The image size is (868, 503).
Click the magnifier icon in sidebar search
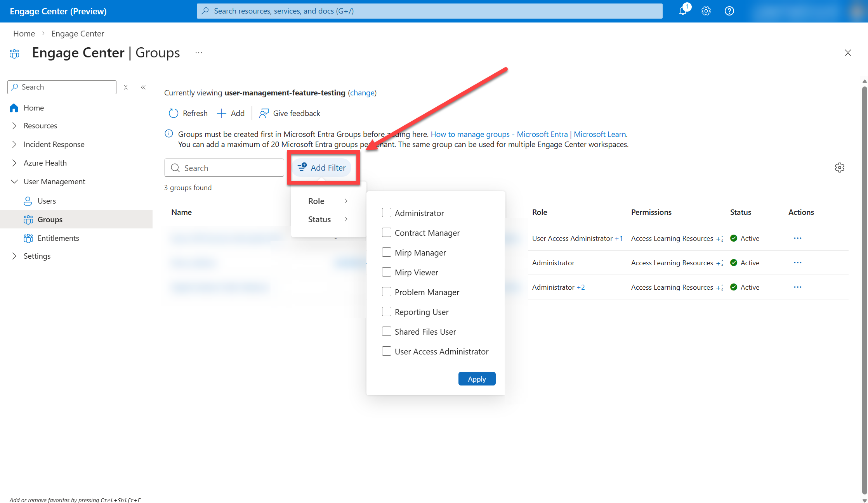tap(15, 87)
